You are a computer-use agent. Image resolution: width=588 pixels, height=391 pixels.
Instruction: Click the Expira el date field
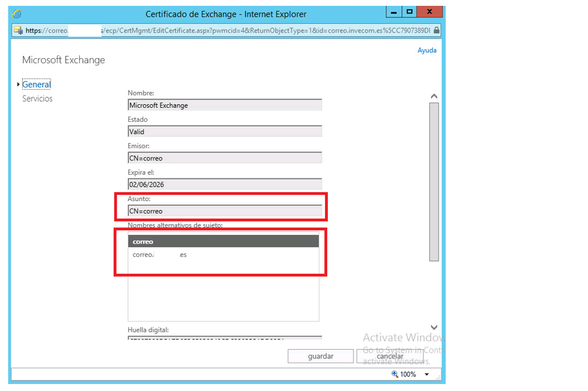[x=225, y=184]
